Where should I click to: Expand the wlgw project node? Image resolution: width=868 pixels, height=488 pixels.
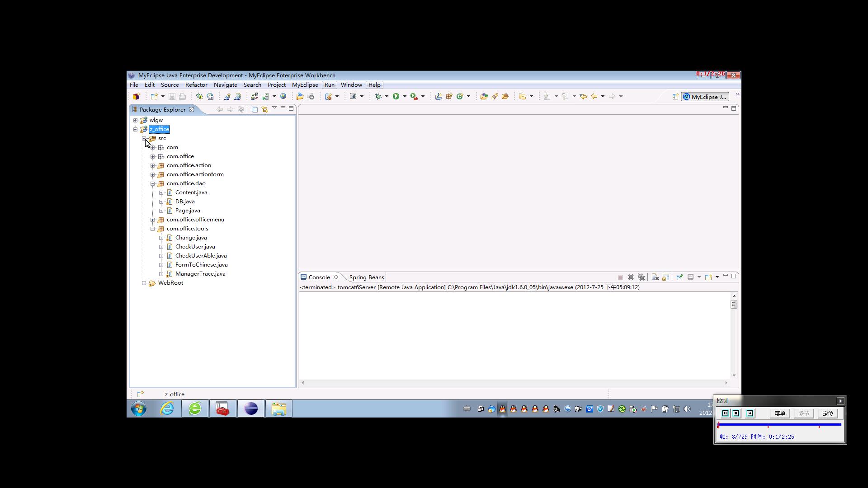point(135,120)
